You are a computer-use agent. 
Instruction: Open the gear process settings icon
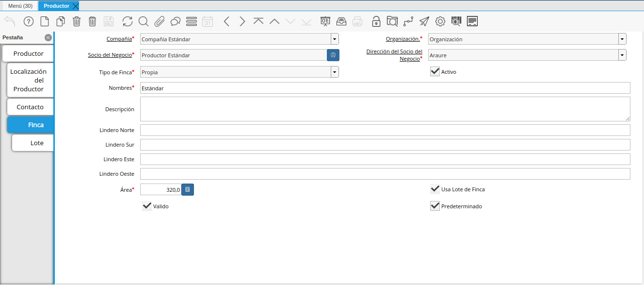440,21
